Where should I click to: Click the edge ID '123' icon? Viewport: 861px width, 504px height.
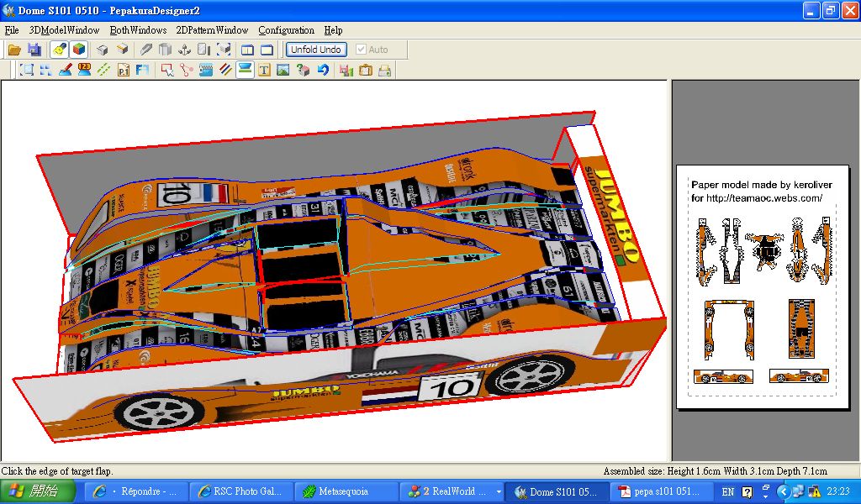pyautogui.click(x=84, y=71)
